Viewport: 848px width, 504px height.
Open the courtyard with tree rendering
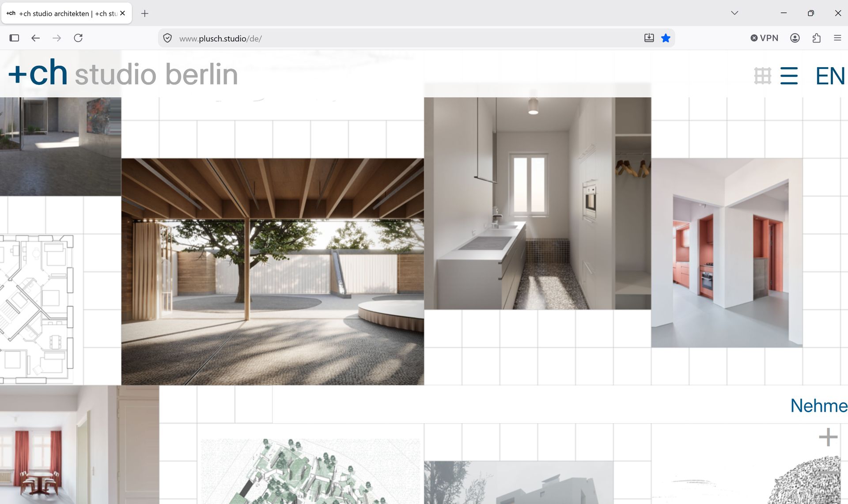(273, 272)
